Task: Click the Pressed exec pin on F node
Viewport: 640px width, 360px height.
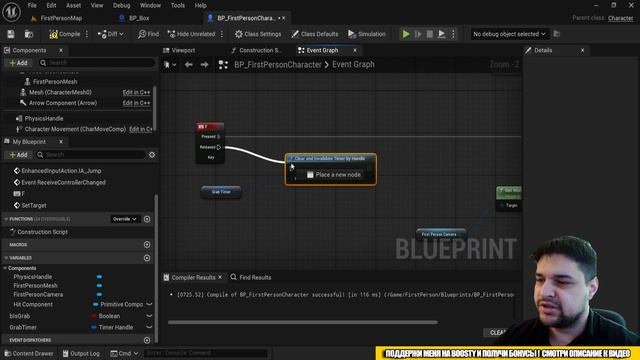Action: (x=219, y=136)
